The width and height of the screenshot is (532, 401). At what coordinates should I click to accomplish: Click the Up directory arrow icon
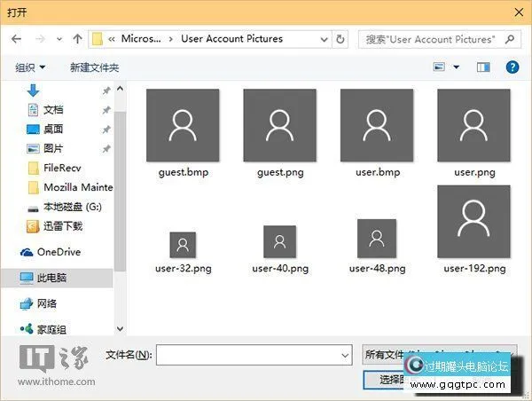pos(78,39)
